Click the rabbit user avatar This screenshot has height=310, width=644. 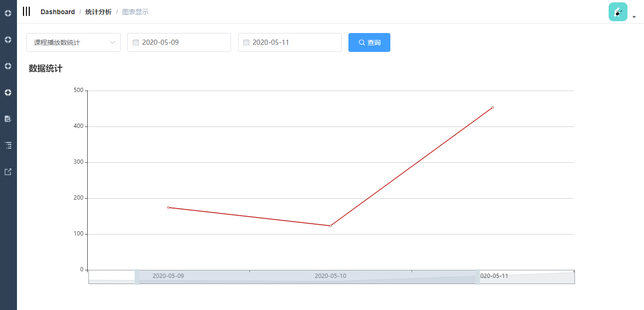(x=618, y=12)
